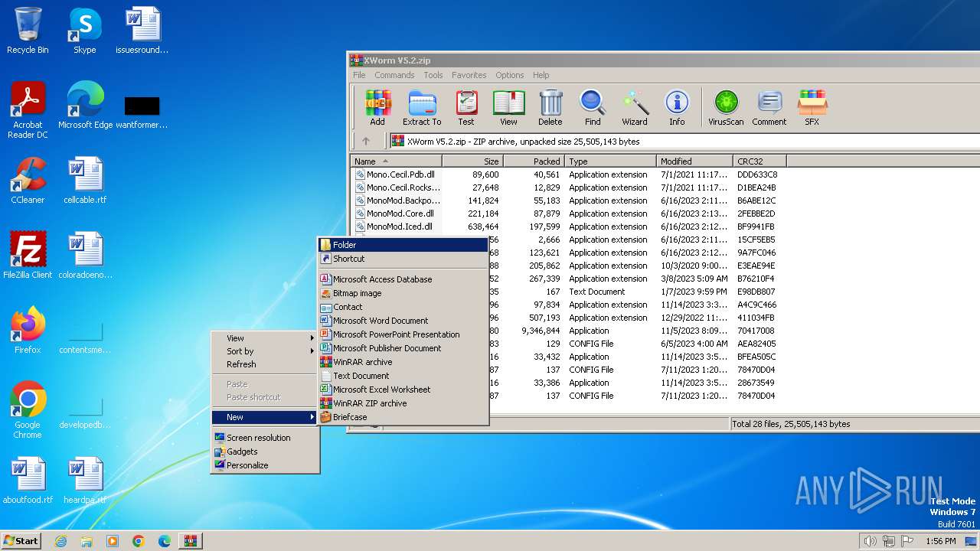Create a Microsoft PowerPoint Presentation
This screenshot has width=980, height=551.
point(403,334)
